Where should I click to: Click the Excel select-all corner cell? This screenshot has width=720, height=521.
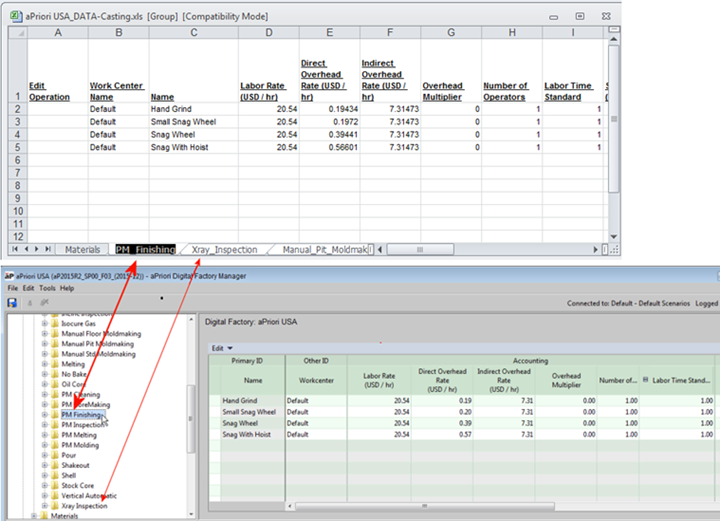[18, 33]
